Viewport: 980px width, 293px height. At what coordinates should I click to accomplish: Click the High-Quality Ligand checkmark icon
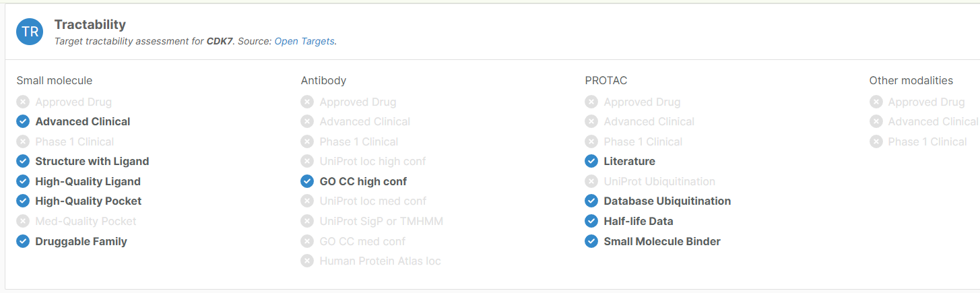[23, 181]
